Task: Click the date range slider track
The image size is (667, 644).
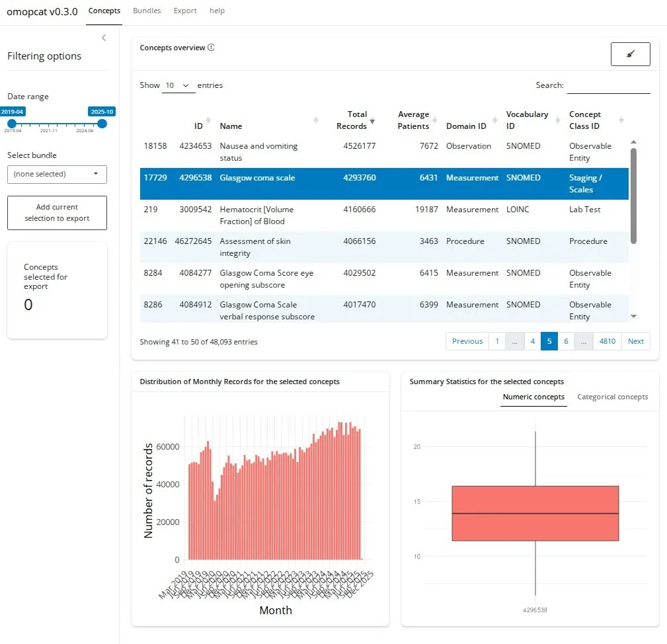Action: coord(57,124)
